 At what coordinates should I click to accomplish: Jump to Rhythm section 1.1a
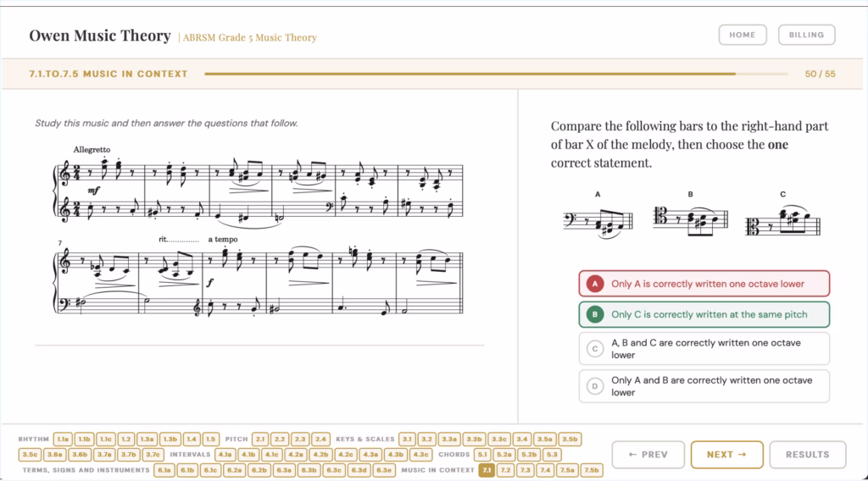point(63,439)
